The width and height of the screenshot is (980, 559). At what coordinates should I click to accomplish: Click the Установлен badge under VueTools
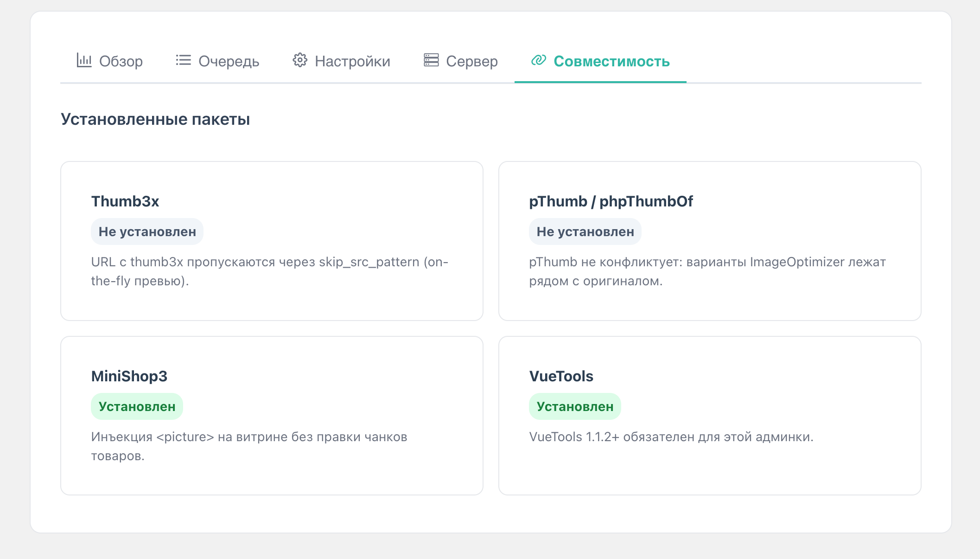tap(575, 406)
